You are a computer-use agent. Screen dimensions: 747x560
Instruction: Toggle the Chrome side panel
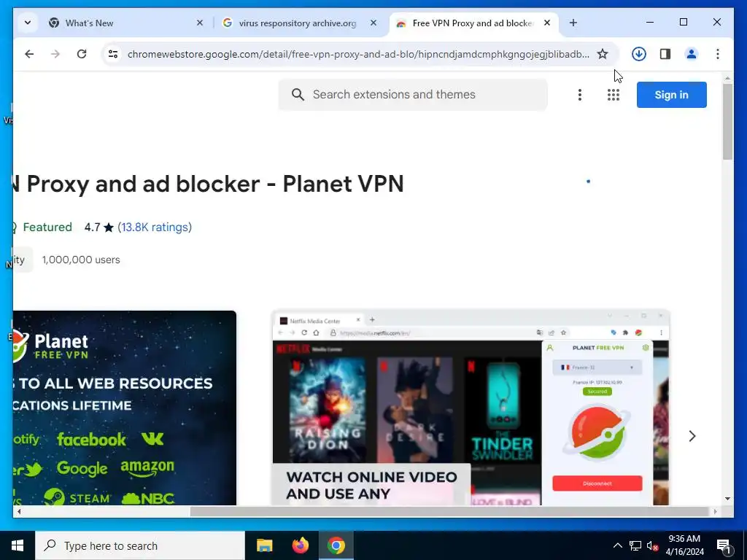pos(665,54)
